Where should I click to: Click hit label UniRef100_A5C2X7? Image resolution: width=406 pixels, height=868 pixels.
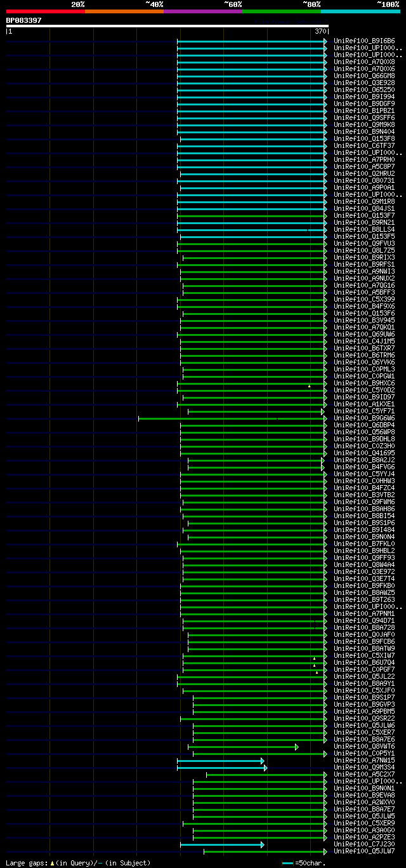coord(364,775)
